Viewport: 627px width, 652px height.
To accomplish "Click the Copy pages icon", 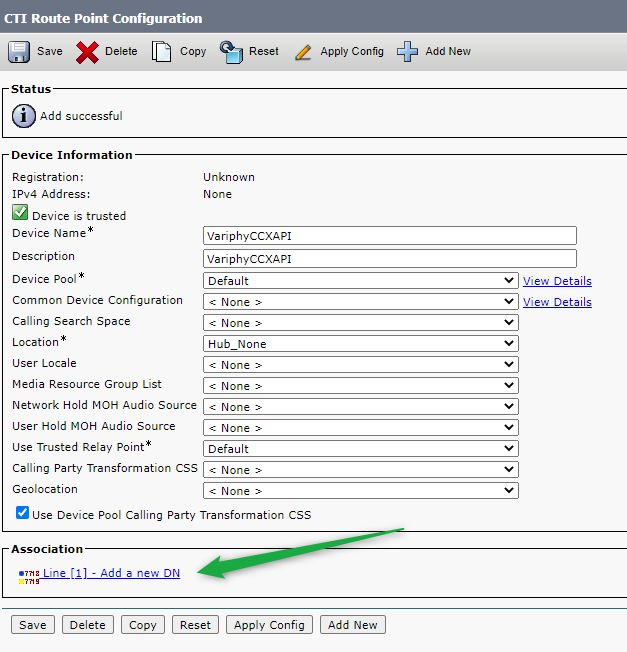I will coord(161,52).
